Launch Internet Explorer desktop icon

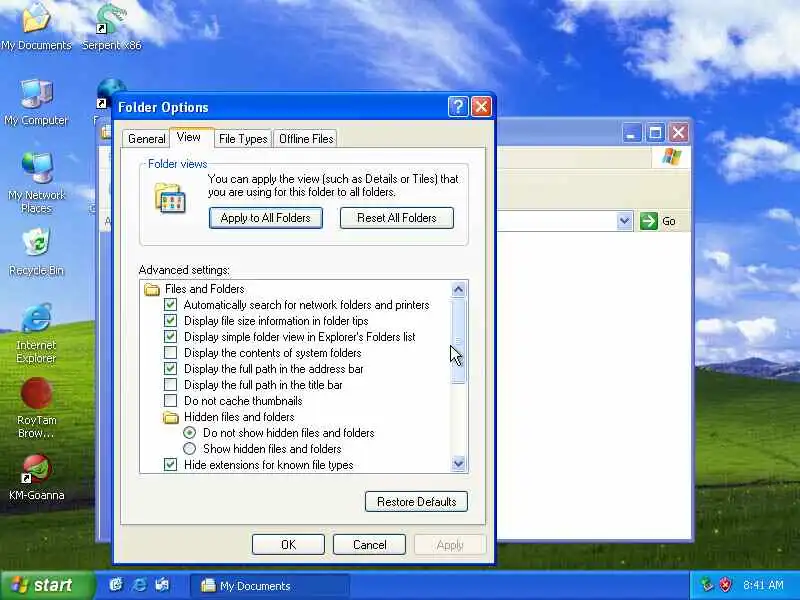[36, 333]
